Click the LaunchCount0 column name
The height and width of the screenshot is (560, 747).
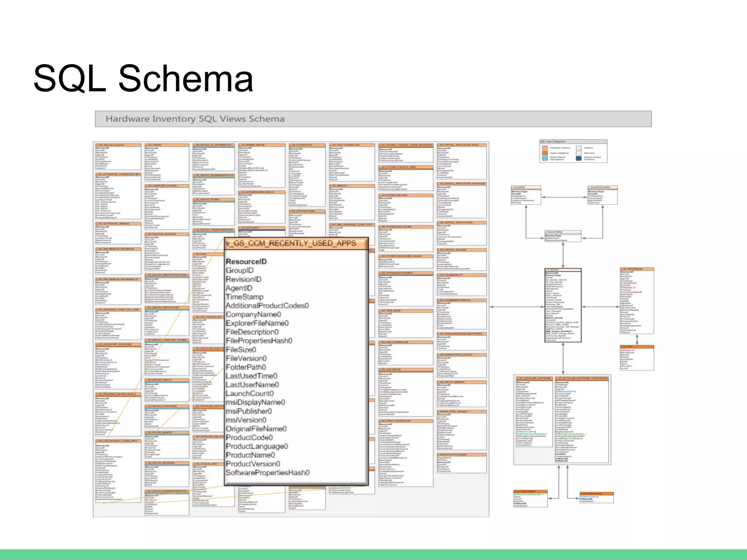click(x=250, y=393)
